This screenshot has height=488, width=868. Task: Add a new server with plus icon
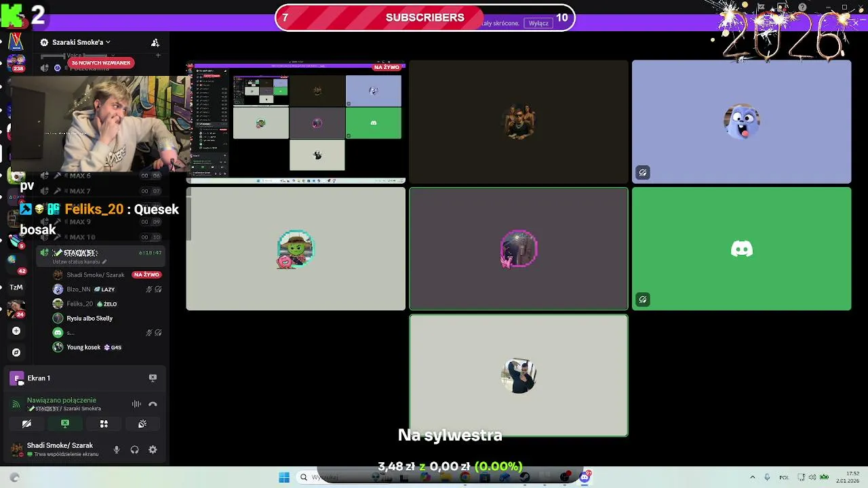point(16,331)
